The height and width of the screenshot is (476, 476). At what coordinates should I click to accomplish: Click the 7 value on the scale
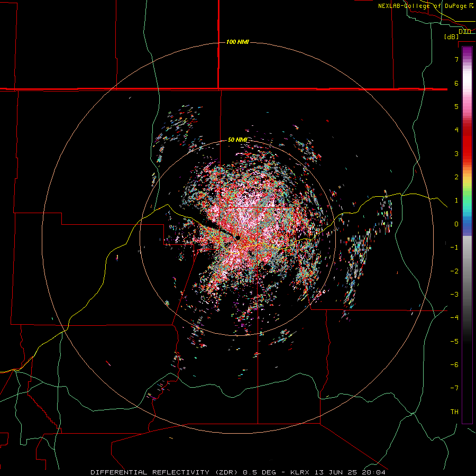click(x=456, y=59)
